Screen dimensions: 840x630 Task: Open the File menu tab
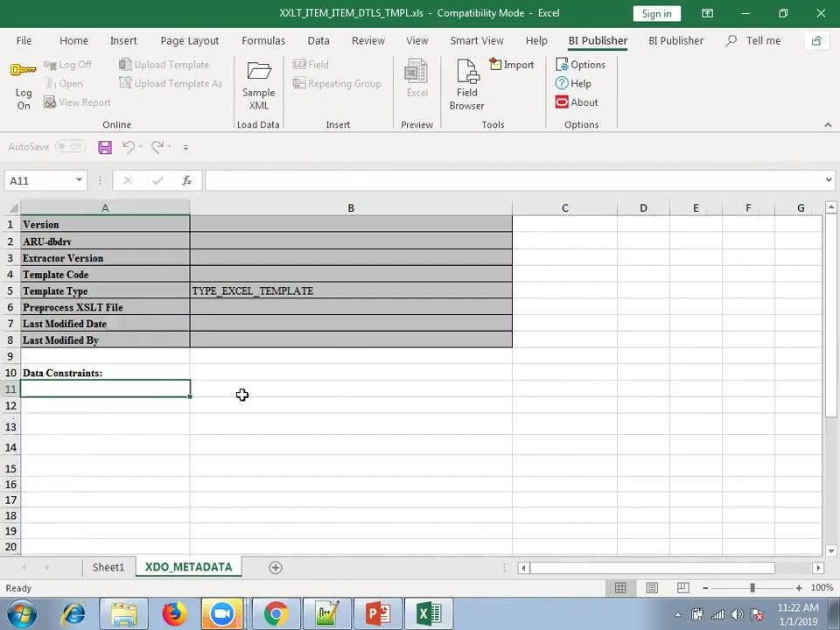pos(24,41)
